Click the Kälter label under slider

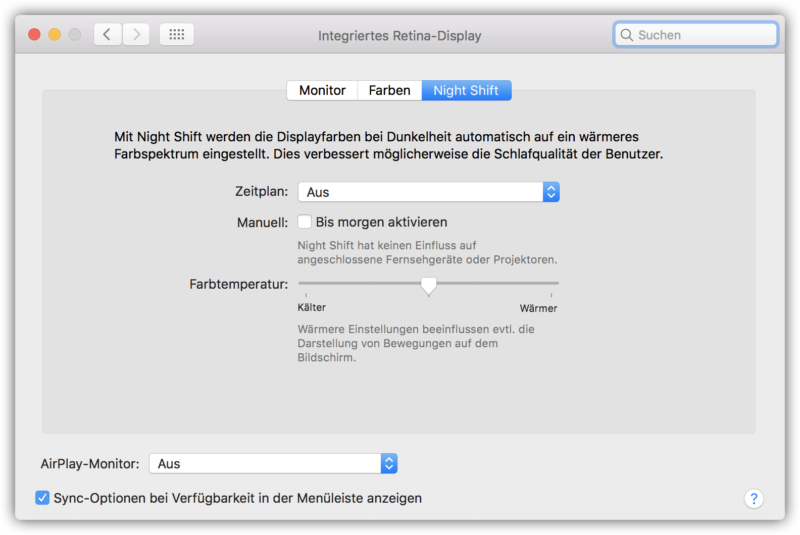pyautogui.click(x=311, y=308)
